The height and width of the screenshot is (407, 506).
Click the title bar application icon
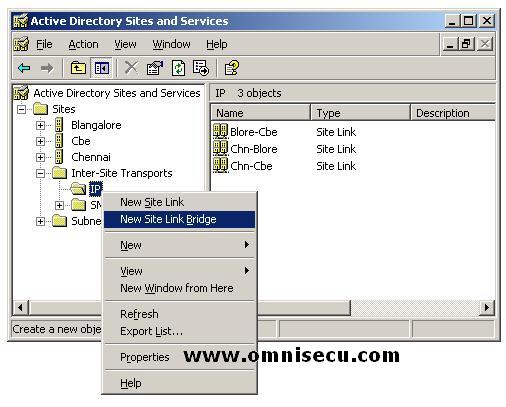tap(20, 21)
